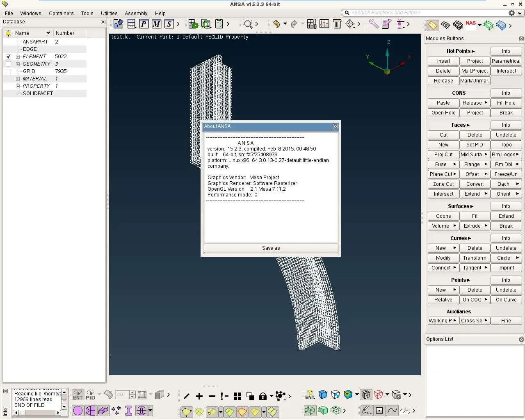This screenshot has width=525, height=420.
Task: Open the Assembly menu
Action: [x=136, y=14]
